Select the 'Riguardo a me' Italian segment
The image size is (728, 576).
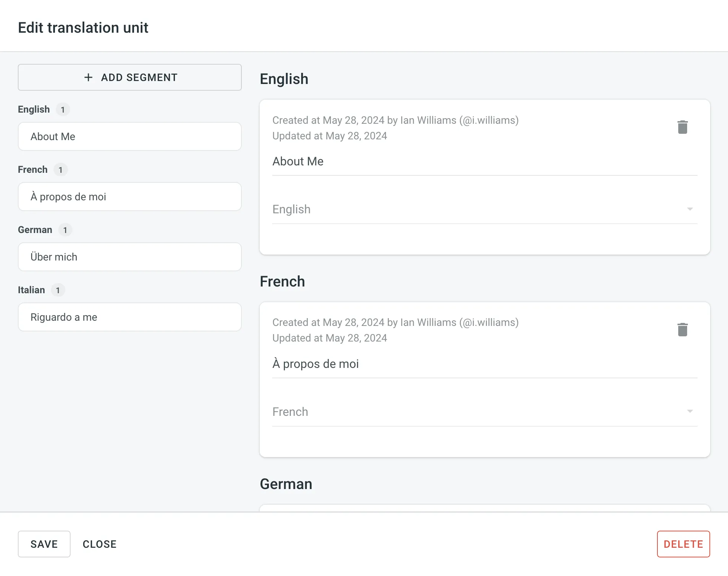point(130,317)
